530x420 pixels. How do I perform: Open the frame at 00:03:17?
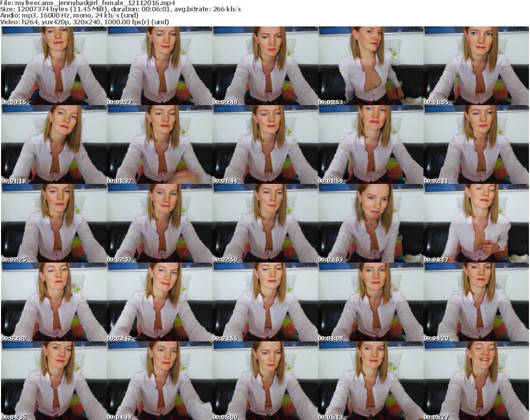(476, 224)
